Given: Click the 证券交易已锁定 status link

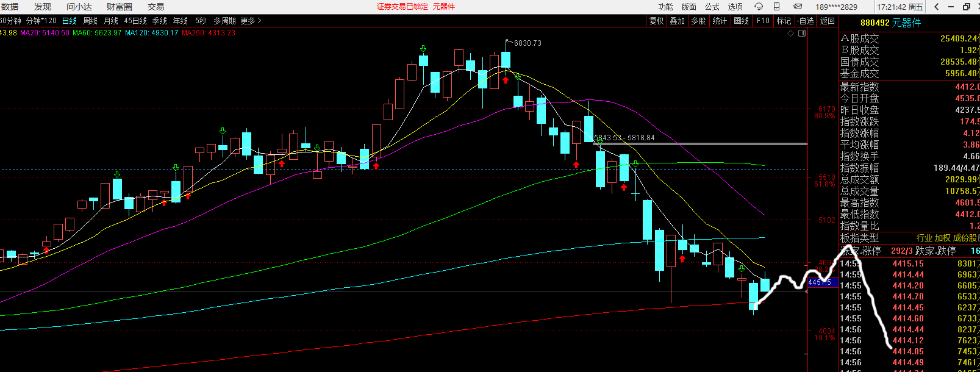Looking at the screenshot, I should click(402, 7).
